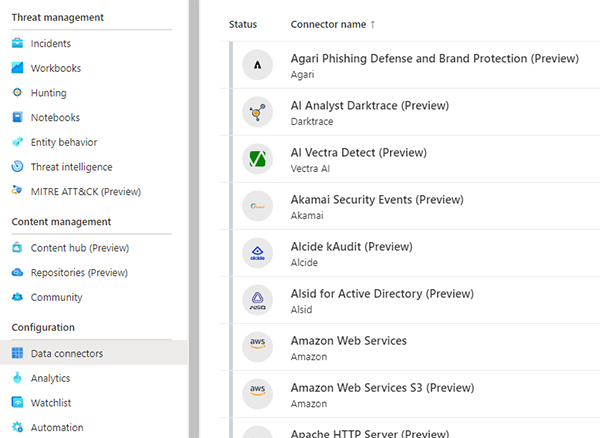Open MITRE ATT&CK (Preview)

click(x=86, y=191)
